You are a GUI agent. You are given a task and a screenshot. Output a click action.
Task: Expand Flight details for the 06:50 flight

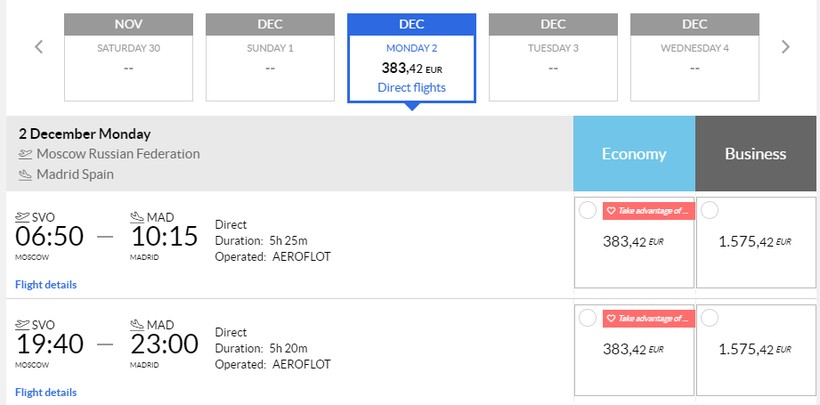[46, 285]
